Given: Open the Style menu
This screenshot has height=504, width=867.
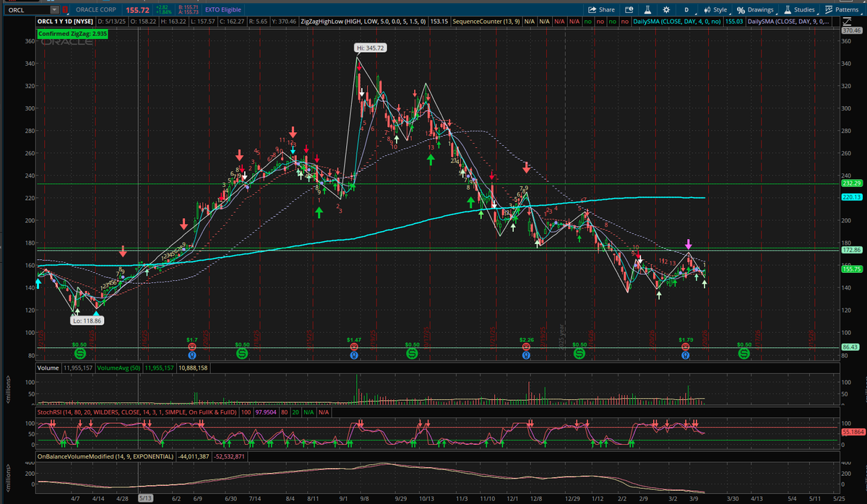Looking at the screenshot, I should click(x=715, y=10).
